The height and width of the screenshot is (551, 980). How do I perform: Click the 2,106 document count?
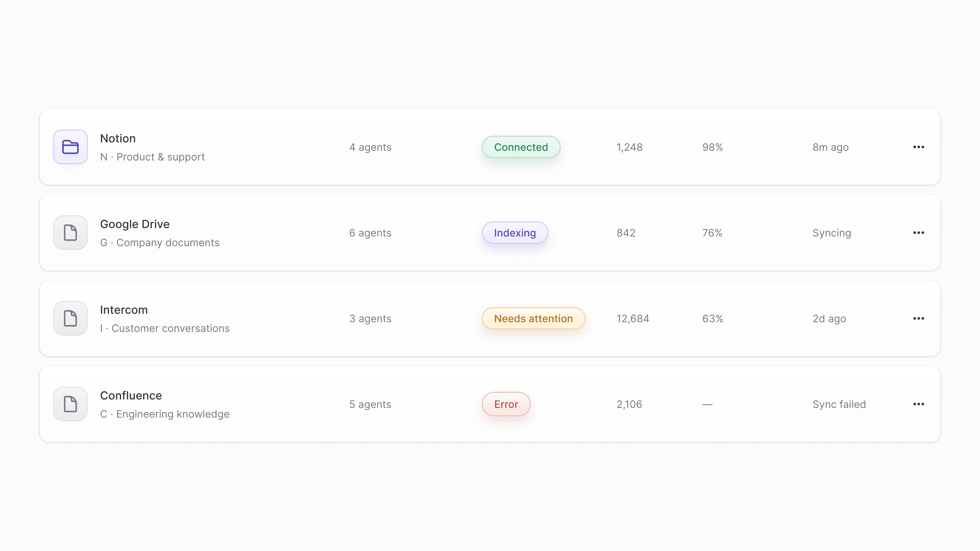pos(629,404)
